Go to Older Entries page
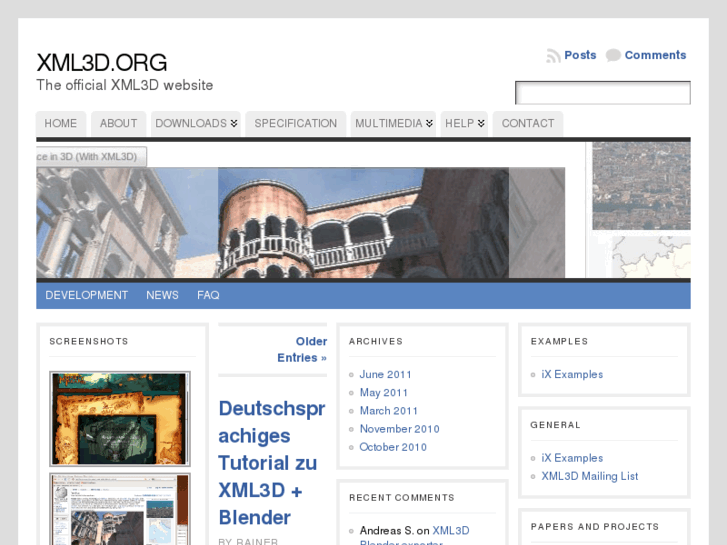Viewport: 727px width, 545px height. 302,349
